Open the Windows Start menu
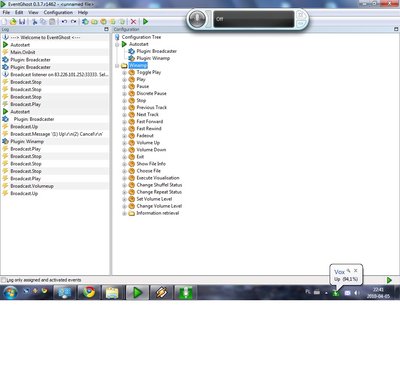The image size is (400, 380). pos(10,293)
